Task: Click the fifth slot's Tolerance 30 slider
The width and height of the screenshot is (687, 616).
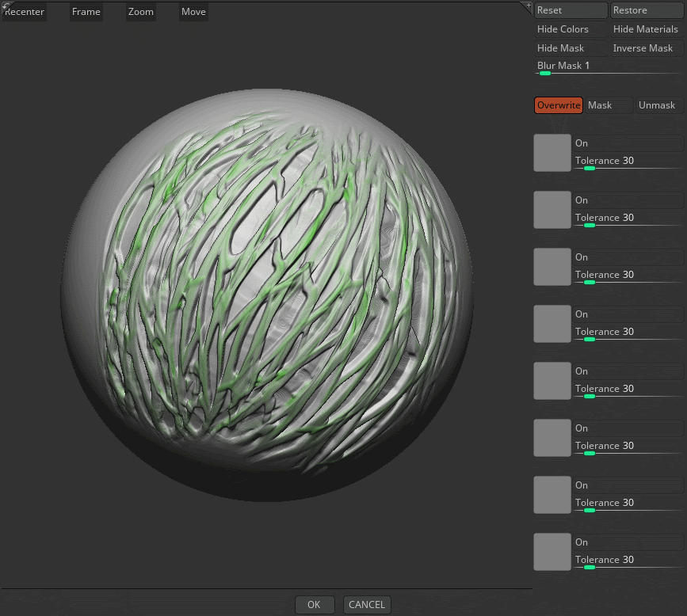Action: [x=628, y=390]
